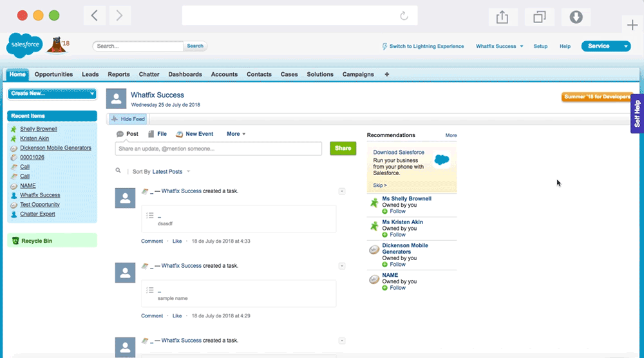Expand More publisher actions dropdown
The image size is (644, 358).
pyautogui.click(x=236, y=134)
